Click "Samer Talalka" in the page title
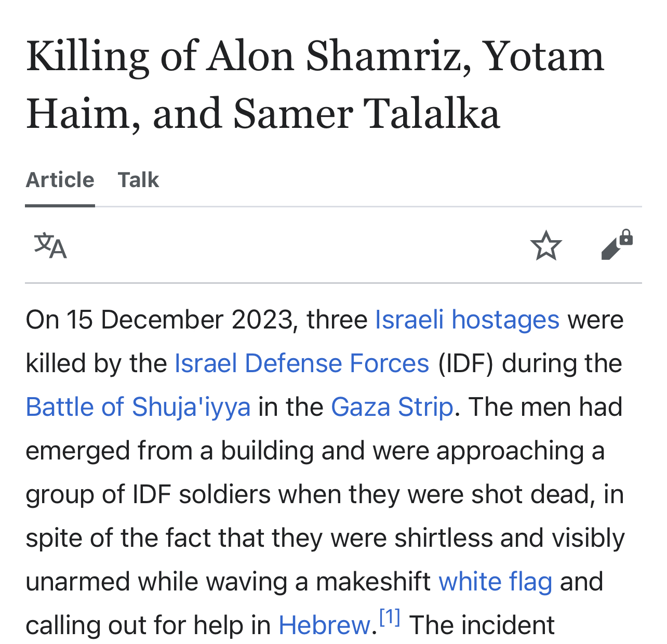667x644 pixels. point(366,113)
